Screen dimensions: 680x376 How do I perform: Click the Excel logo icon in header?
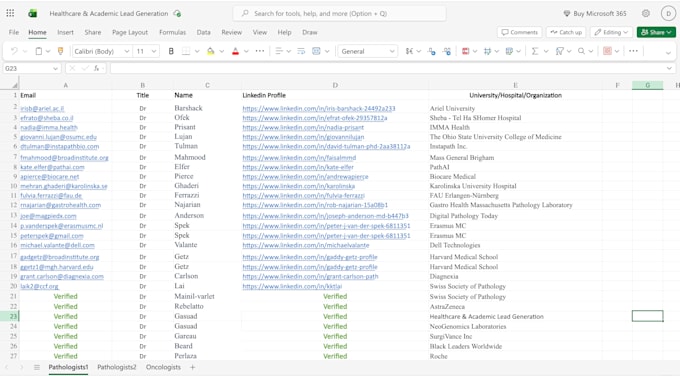click(33, 13)
